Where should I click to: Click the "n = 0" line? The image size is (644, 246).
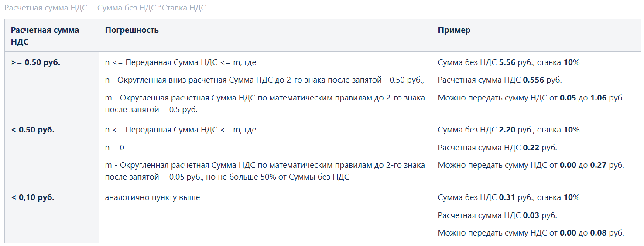pos(115,148)
